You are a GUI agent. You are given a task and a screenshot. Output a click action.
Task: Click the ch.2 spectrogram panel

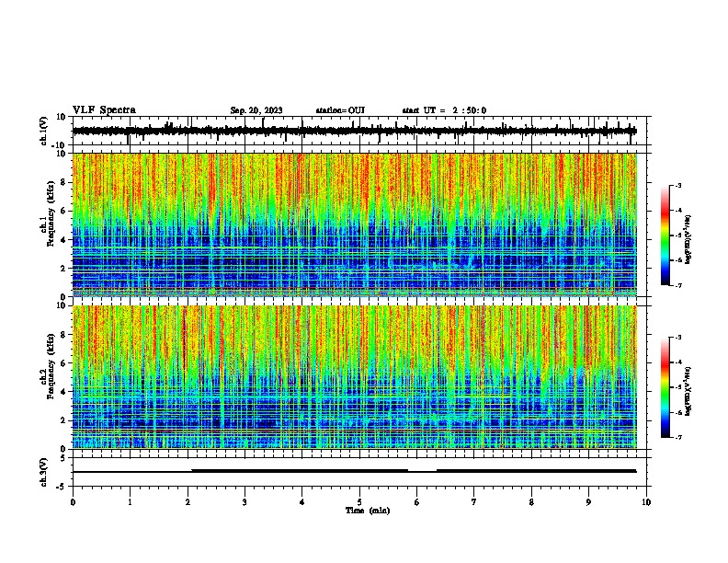pos(355,377)
